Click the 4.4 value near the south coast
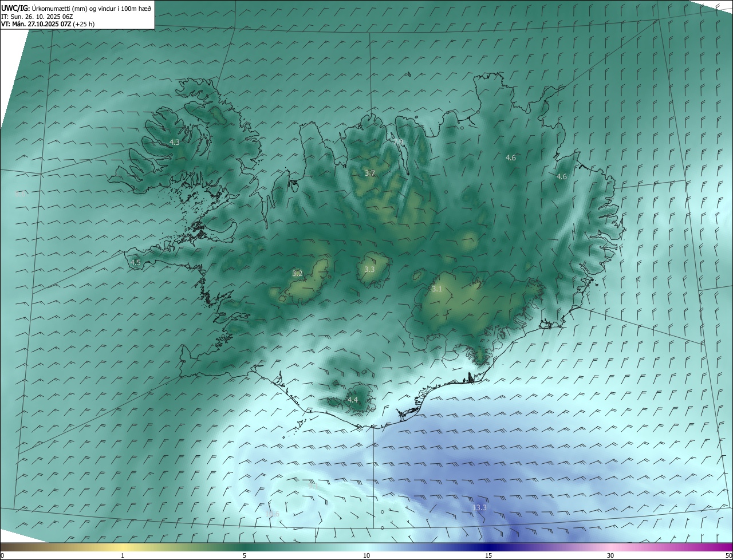Screen dimensions: 733x560 click(352, 400)
